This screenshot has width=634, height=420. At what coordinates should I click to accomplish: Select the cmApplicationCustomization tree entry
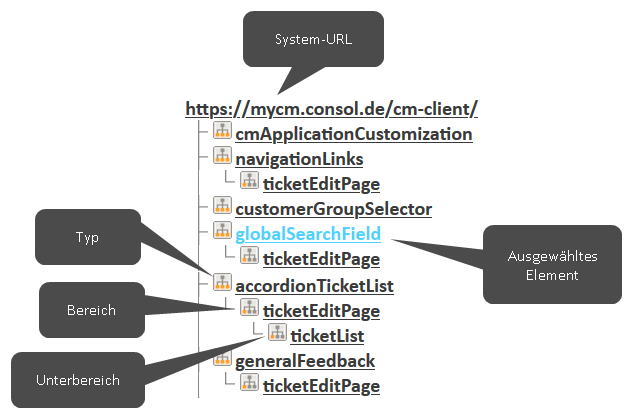coord(353,133)
